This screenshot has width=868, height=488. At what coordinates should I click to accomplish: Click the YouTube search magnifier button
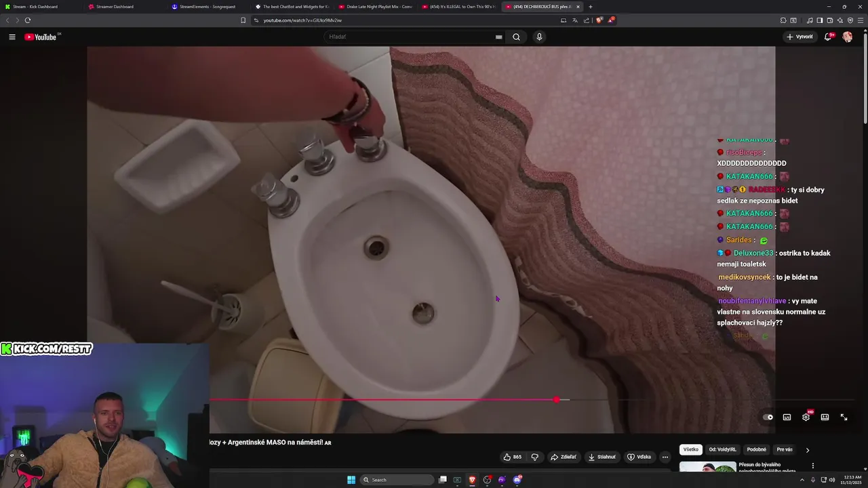(x=516, y=37)
